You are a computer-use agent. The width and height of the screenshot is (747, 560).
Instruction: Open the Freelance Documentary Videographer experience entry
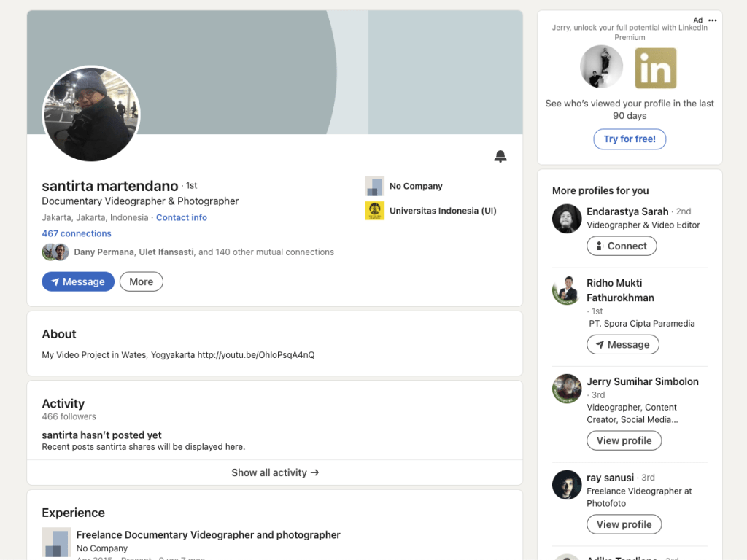[x=208, y=534]
